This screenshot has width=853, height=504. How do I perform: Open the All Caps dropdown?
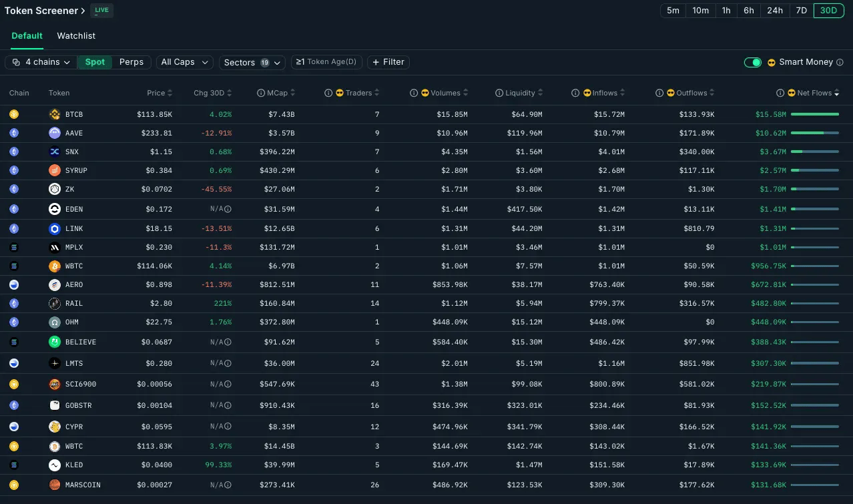(x=184, y=62)
